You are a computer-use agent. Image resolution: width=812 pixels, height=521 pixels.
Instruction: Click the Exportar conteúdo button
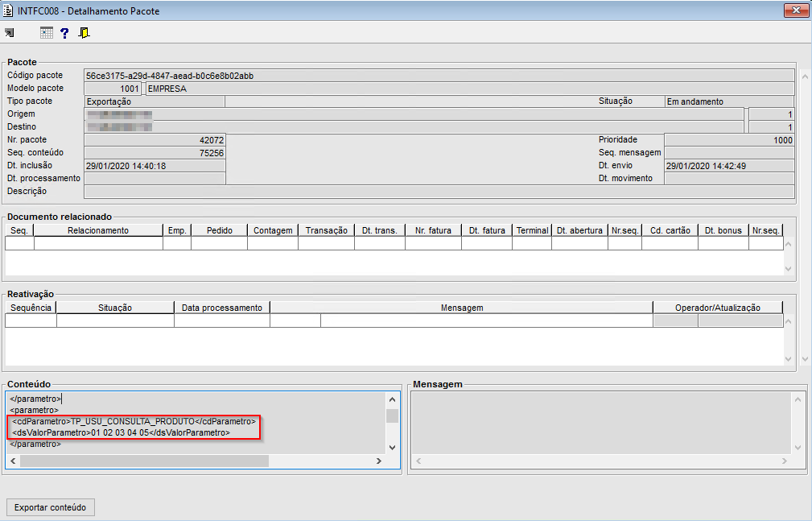point(50,507)
